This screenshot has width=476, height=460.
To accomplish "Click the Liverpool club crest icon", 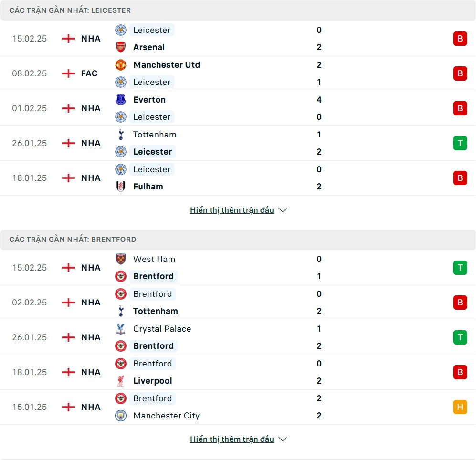I will (x=121, y=381).
